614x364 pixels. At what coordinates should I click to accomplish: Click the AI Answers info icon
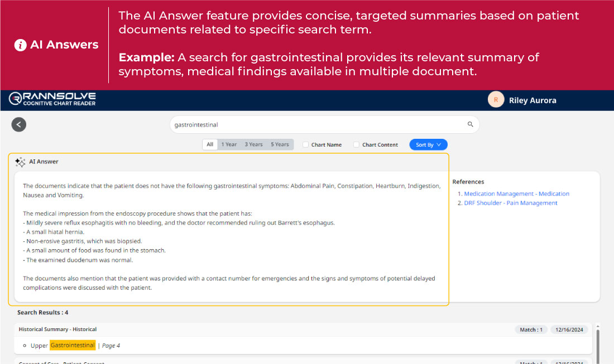pyautogui.click(x=20, y=45)
